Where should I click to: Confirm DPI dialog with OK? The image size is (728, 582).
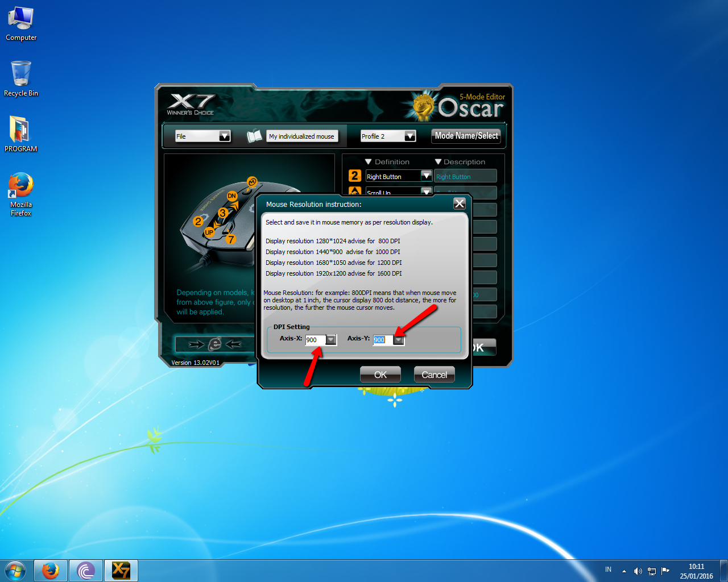(x=380, y=375)
